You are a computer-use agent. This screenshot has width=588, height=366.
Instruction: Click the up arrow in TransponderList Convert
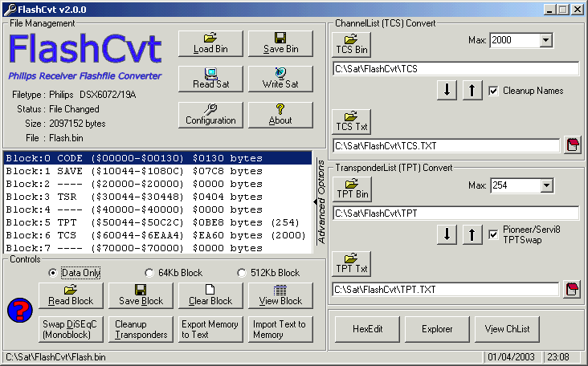(x=472, y=234)
